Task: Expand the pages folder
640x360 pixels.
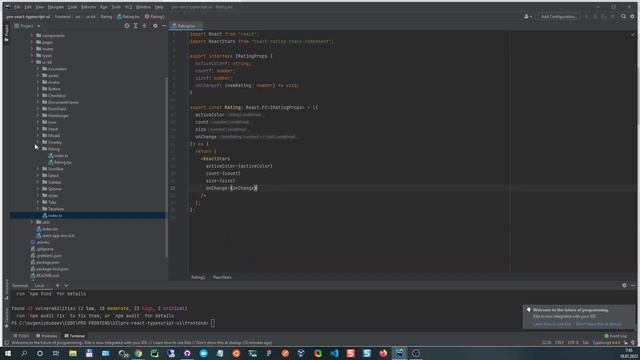Action: pos(32,42)
